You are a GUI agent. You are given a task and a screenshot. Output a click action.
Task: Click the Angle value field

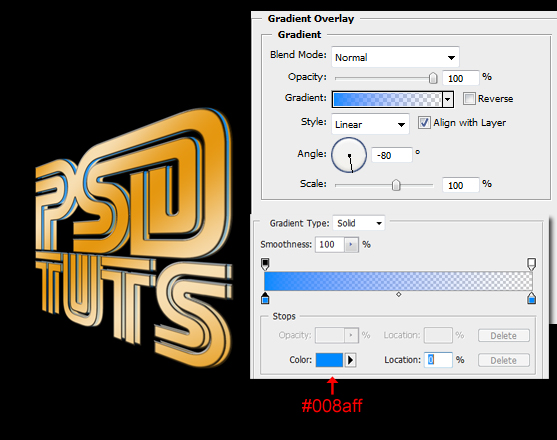[x=392, y=155]
